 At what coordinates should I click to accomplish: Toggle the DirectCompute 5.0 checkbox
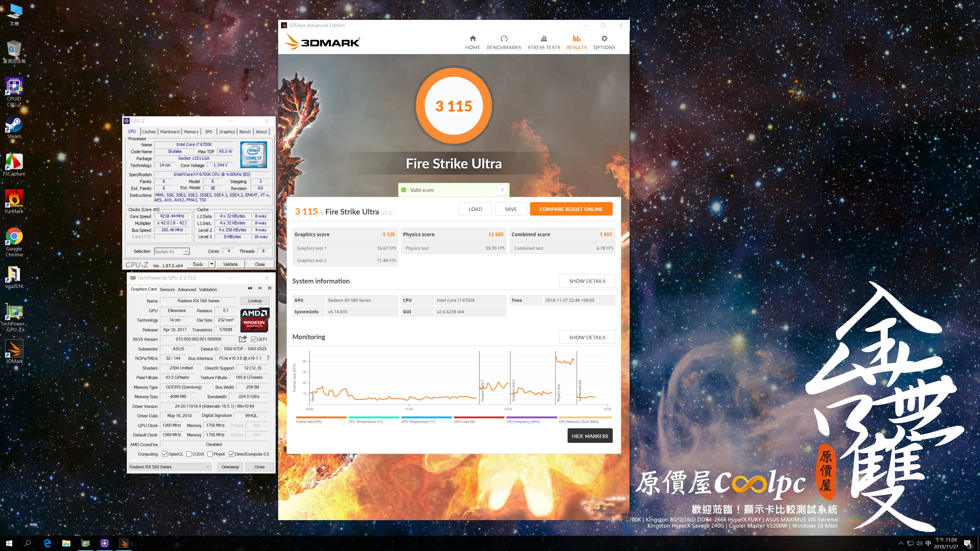(x=231, y=454)
